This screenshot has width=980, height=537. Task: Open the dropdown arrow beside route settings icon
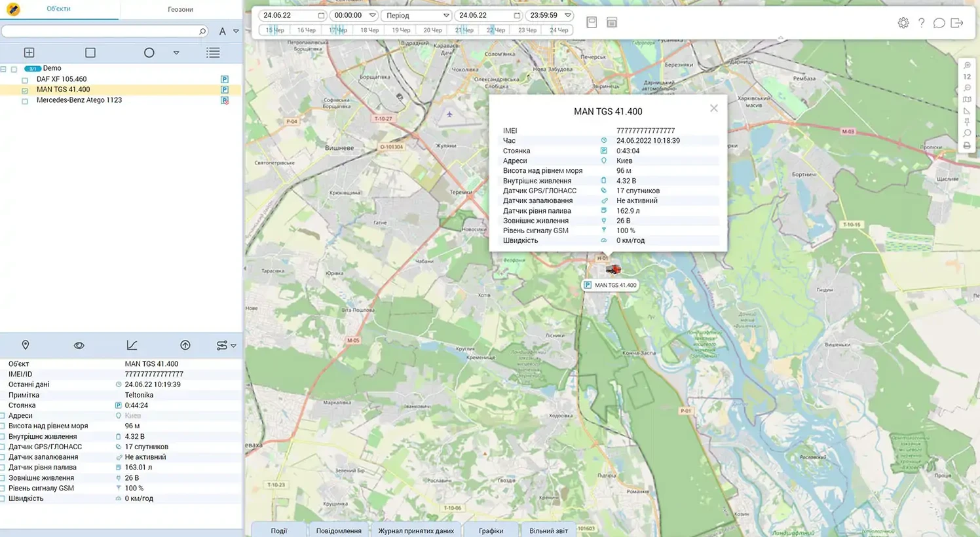coord(233,346)
